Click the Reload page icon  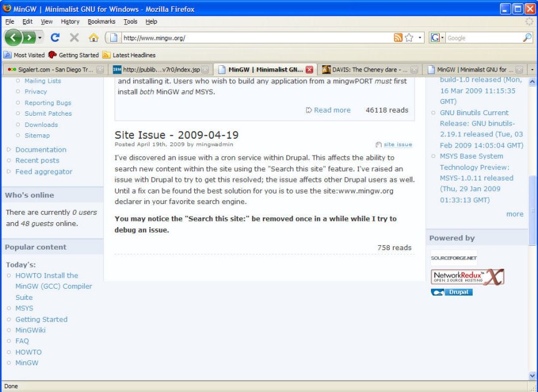click(x=55, y=38)
